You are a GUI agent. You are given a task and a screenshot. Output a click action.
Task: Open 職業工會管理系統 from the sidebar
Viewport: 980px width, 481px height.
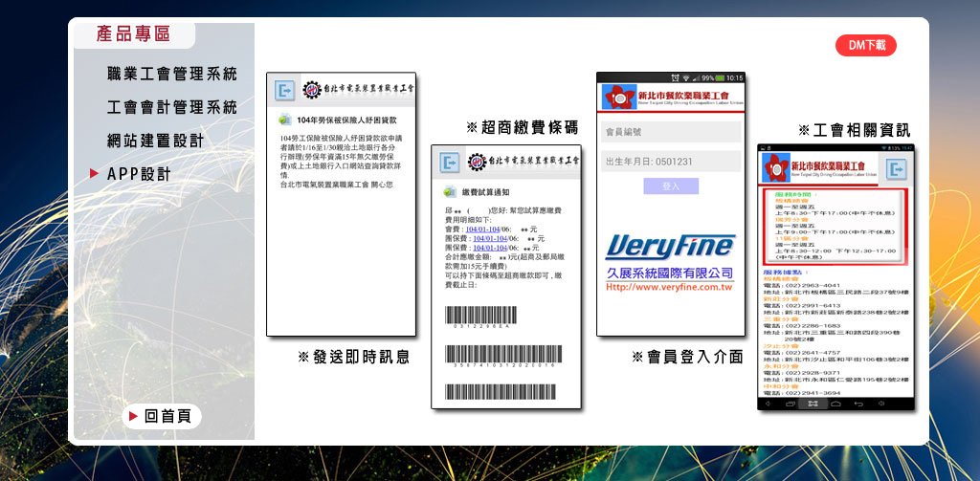click(x=171, y=74)
